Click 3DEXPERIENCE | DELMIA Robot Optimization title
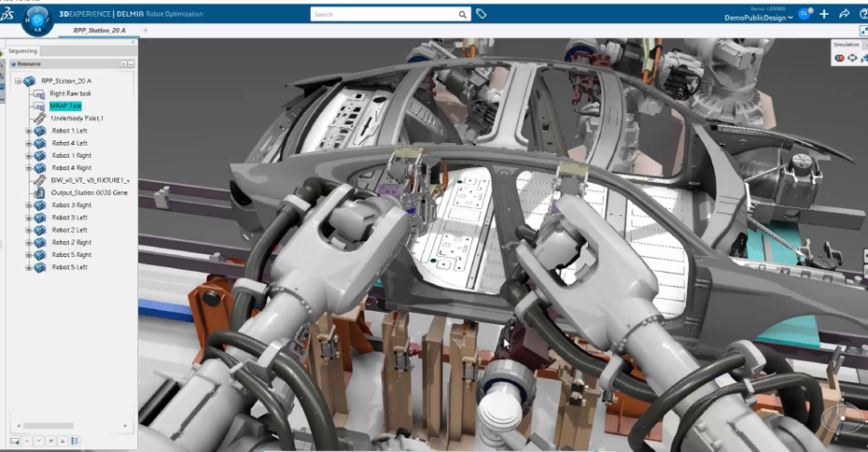The width and height of the screenshot is (868, 452). point(131,14)
